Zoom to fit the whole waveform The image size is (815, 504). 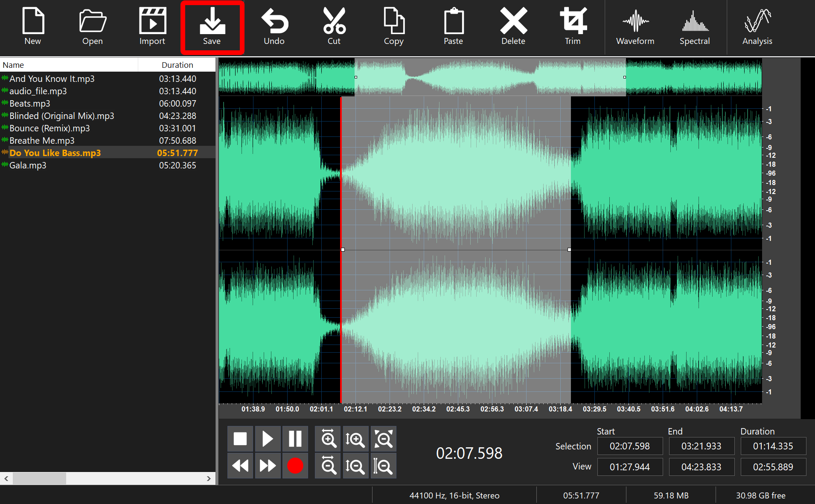(383, 439)
